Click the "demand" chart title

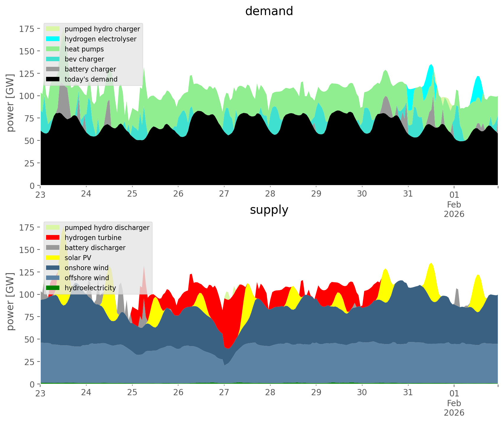coord(269,11)
